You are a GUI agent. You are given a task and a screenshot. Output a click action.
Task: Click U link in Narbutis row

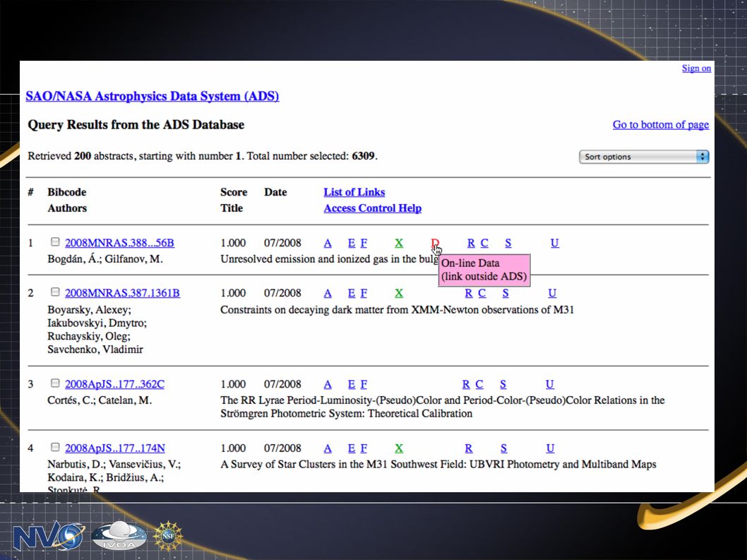(550, 448)
